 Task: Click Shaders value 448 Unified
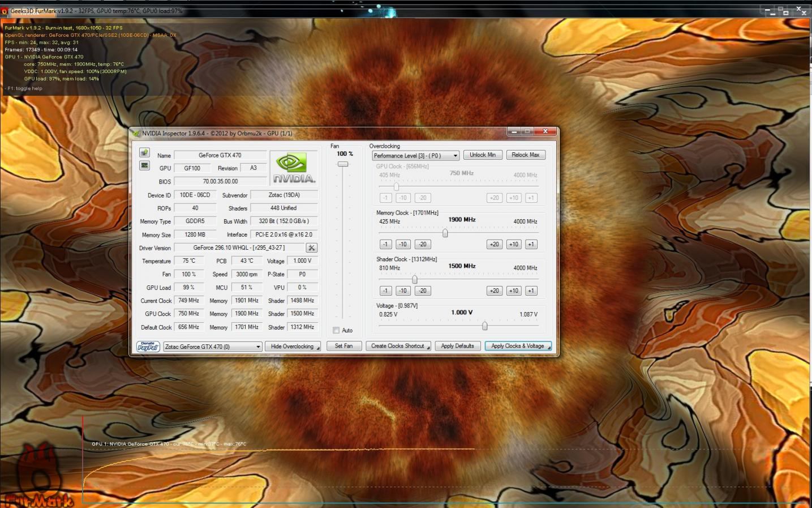point(284,208)
